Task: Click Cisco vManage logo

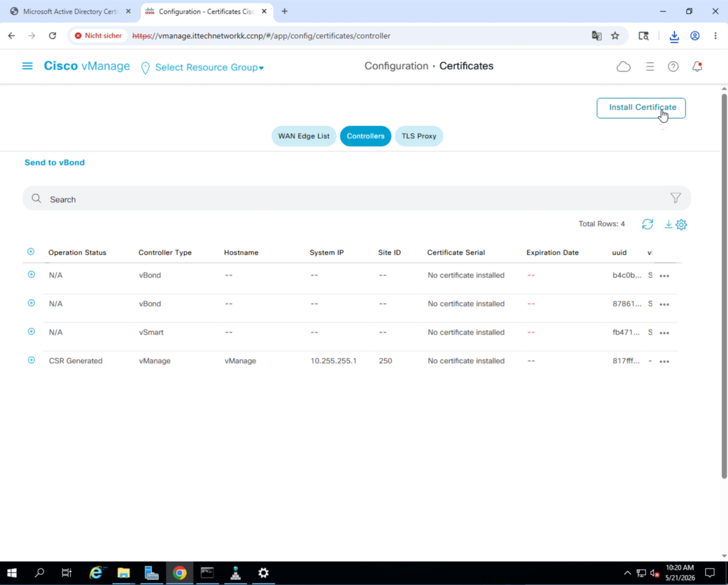Action: point(87,66)
